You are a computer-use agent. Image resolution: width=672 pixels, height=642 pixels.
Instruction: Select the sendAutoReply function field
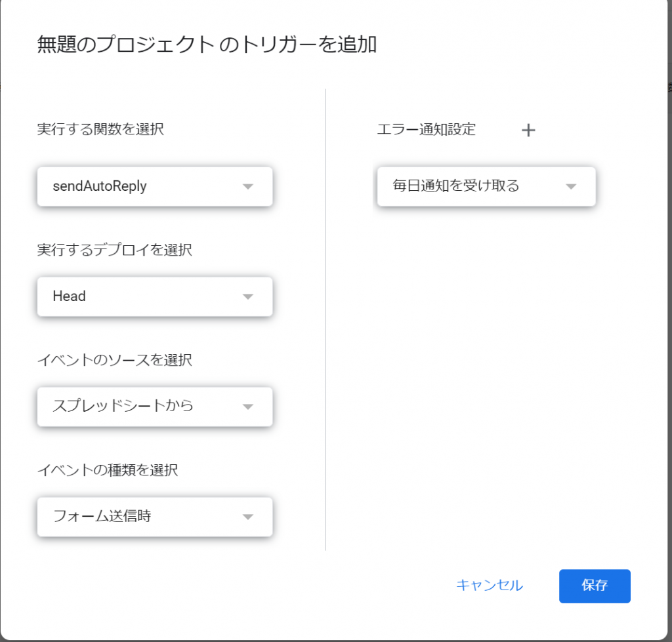tap(131, 186)
